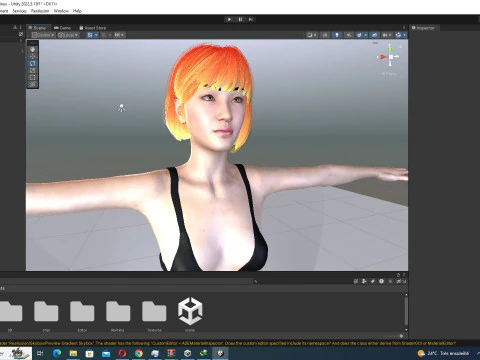Select the Move tool in scene overlay
Viewport: 480px width, 360px height.
coord(33,56)
